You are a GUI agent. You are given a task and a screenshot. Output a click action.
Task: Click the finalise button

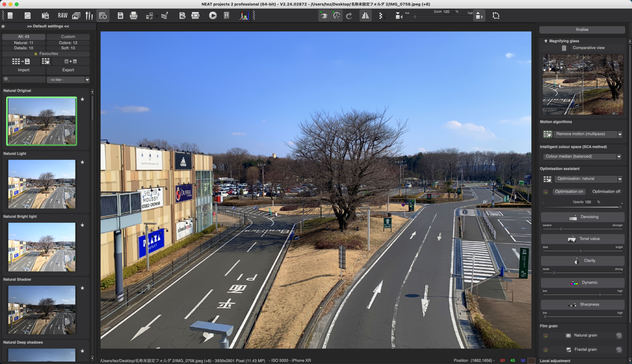[x=582, y=29]
